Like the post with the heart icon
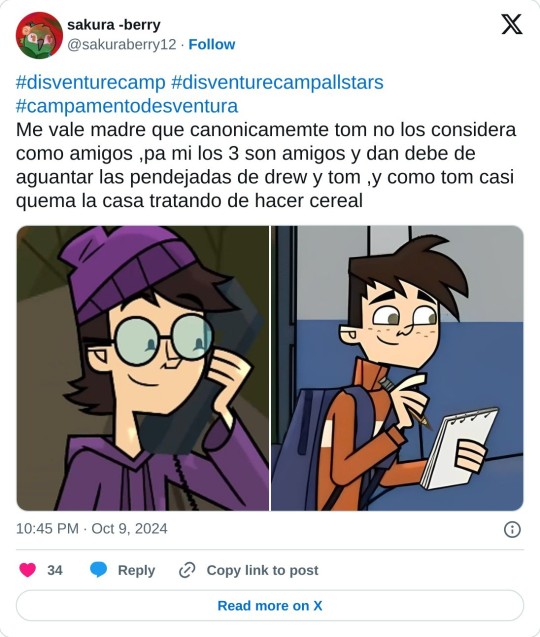This screenshot has height=637, width=540. 28,570
